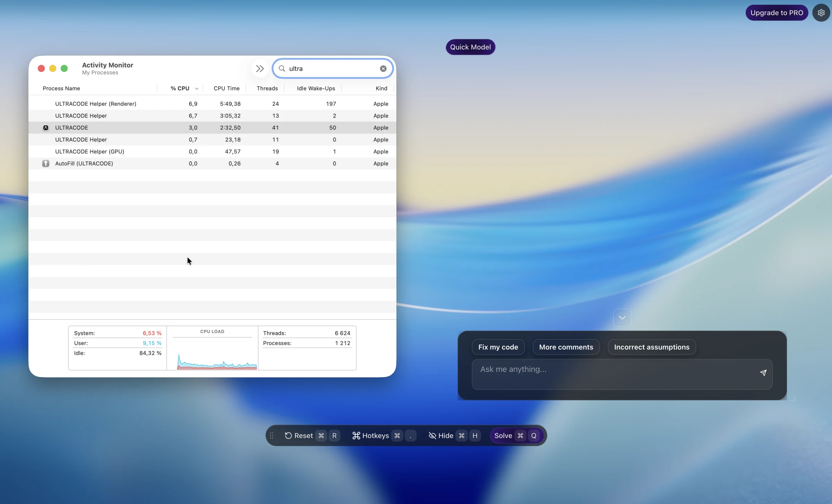Choose the Incorrect assumptions suggestion

651,347
